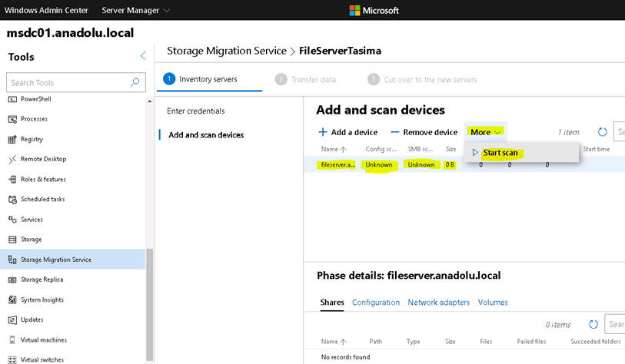Refresh the shares list

(593, 324)
